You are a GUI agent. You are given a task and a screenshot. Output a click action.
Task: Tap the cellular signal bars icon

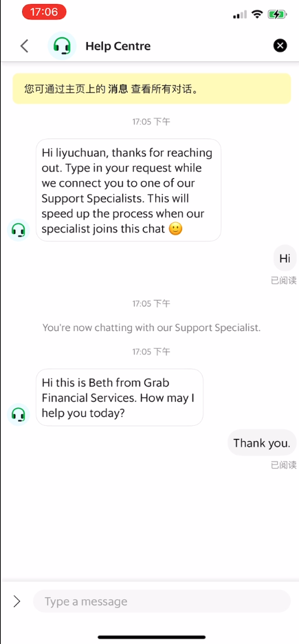[x=239, y=14]
